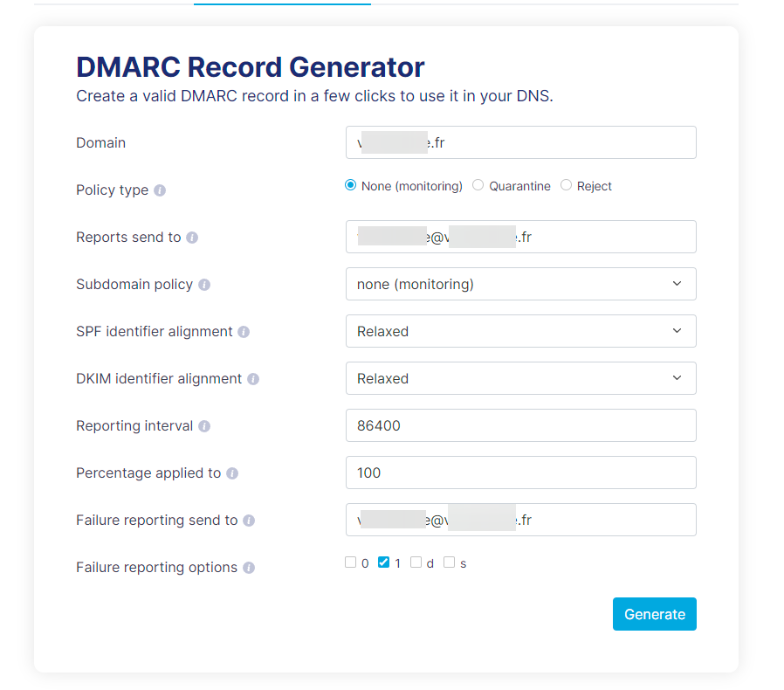This screenshot has width=784, height=690.
Task: Tick the failure reporting option d checkbox
Action: (x=416, y=562)
